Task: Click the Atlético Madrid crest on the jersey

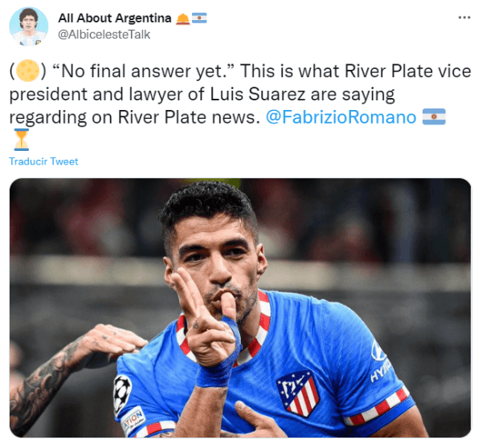Action: click(297, 393)
